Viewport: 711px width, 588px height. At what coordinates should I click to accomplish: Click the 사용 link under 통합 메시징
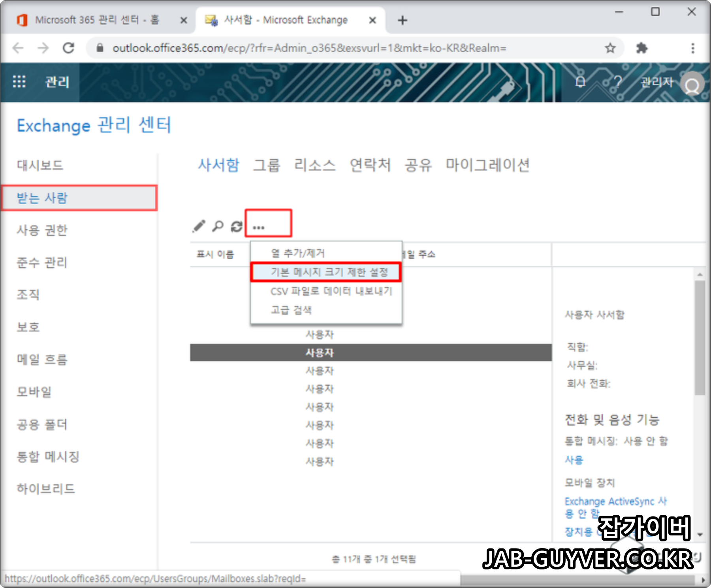tap(574, 460)
